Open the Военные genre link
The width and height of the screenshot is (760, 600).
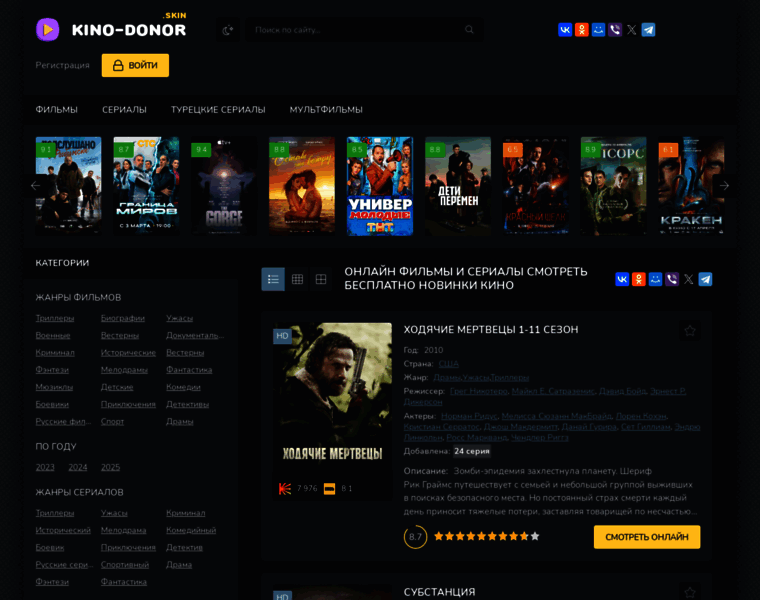pos(53,335)
